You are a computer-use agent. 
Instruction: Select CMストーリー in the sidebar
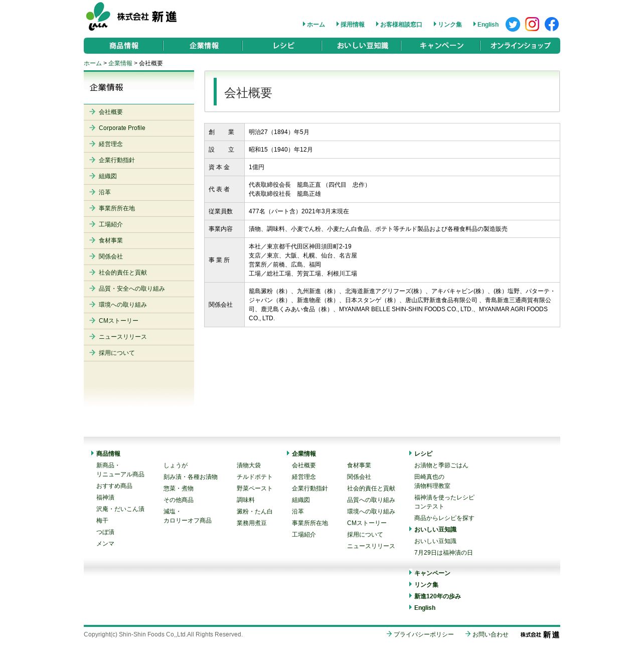(x=139, y=321)
